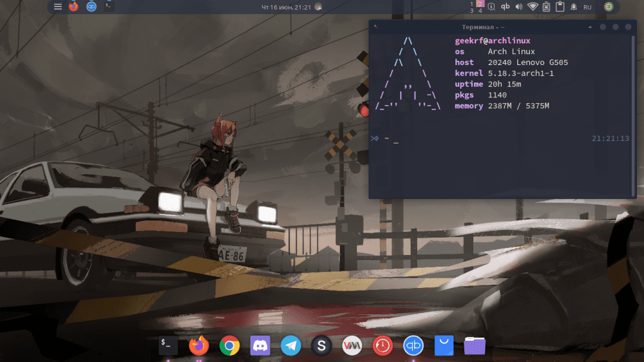Image resolution: width=644 pixels, height=362 pixels.
Task: Open the volume speaker tray icon
Action: coord(518,6)
